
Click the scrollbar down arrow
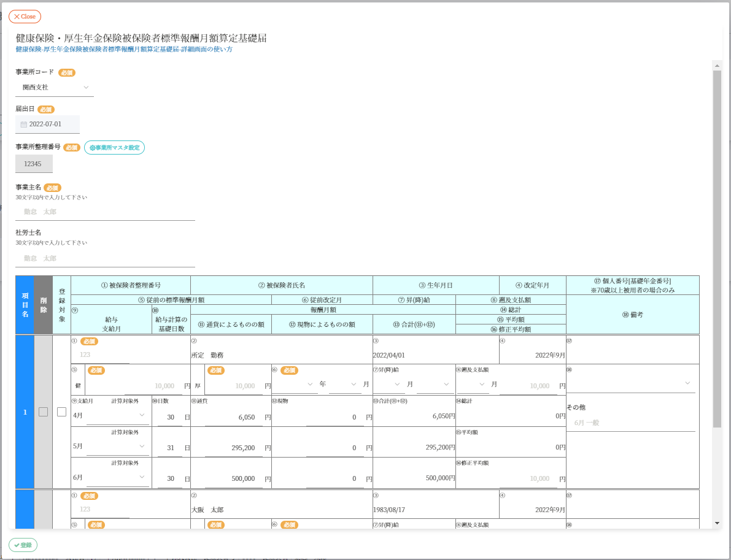click(x=716, y=523)
